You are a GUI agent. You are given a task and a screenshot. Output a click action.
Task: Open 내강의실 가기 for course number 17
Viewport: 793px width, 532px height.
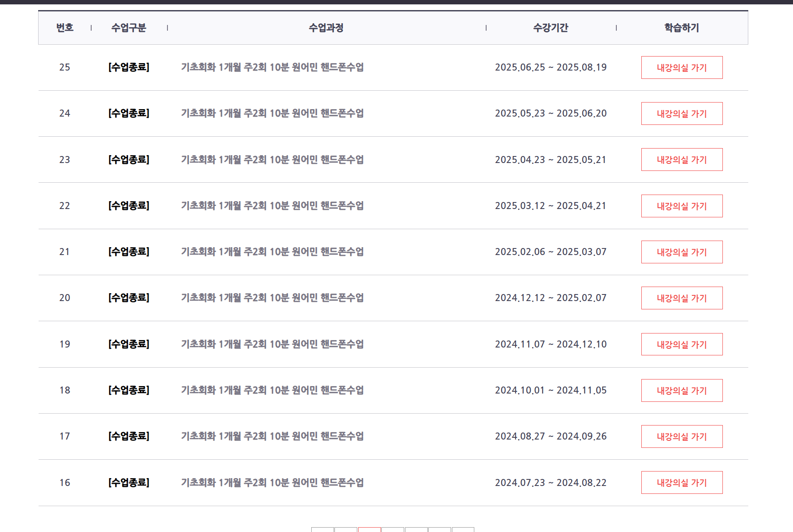point(682,436)
